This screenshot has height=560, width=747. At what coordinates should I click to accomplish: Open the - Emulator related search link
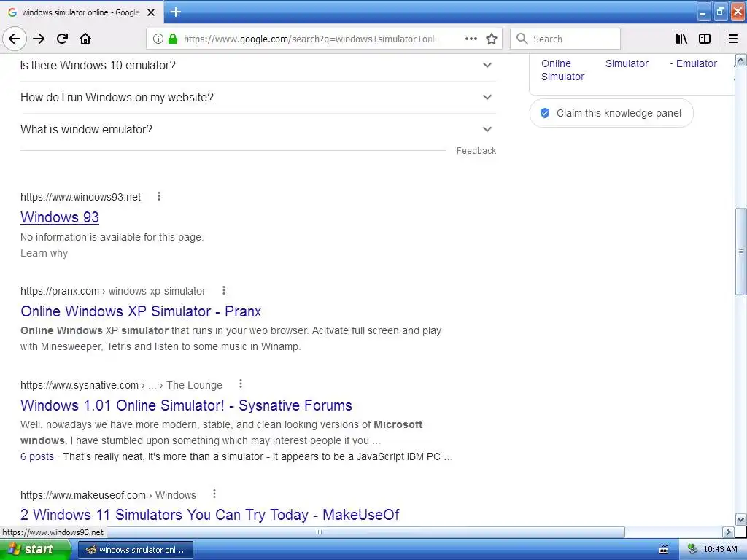693,63
